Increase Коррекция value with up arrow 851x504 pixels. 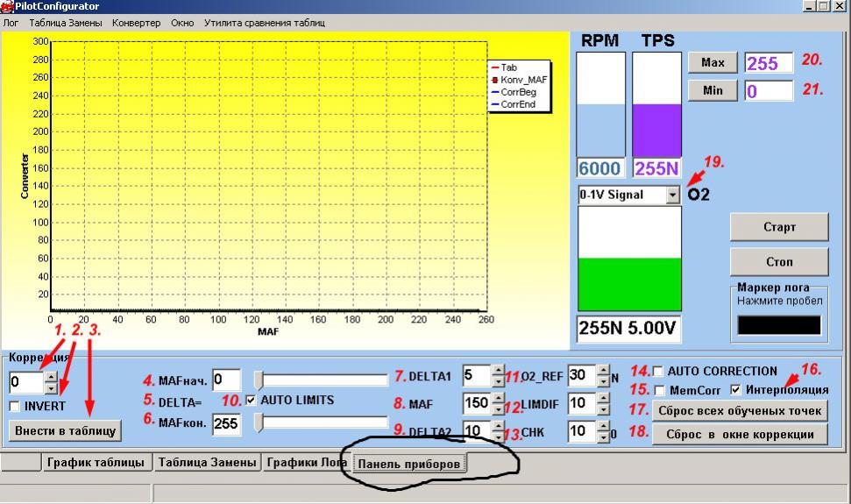[x=51, y=377]
